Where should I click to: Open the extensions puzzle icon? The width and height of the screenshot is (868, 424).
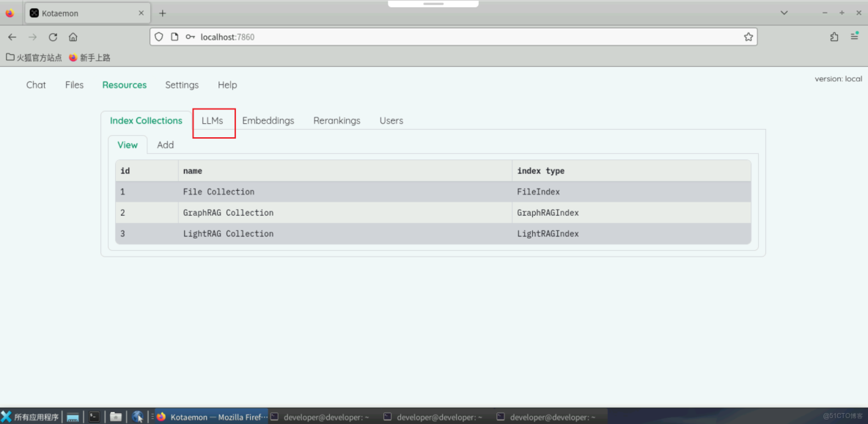pyautogui.click(x=834, y=37)
